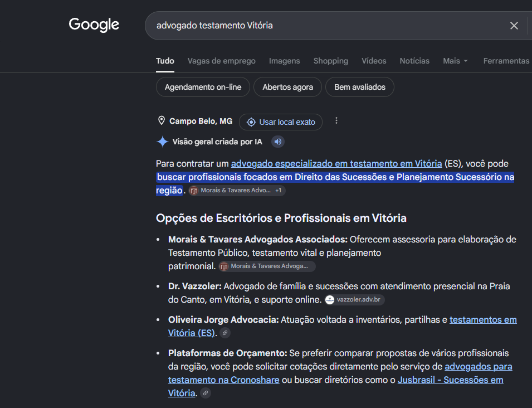The width and height of the screenshot is (532, 408).
Task: Click the Google logo
Action: coord(94,25)
